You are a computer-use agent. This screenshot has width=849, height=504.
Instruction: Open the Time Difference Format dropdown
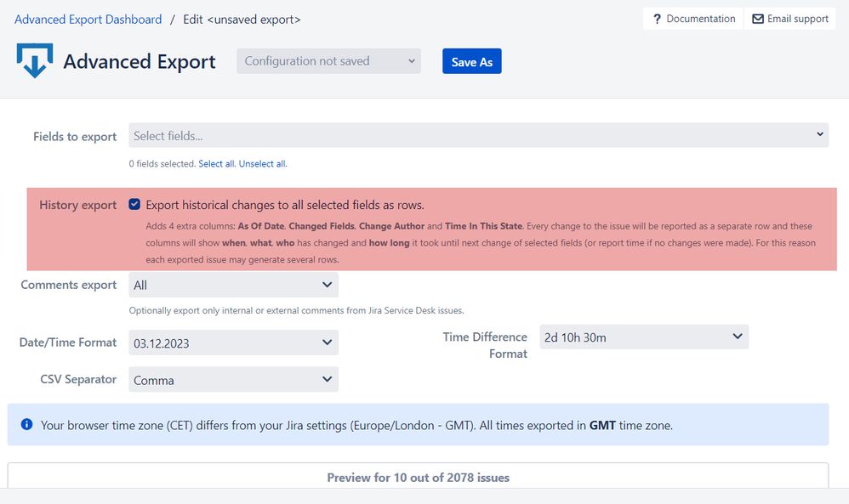[x=644, y=337]
